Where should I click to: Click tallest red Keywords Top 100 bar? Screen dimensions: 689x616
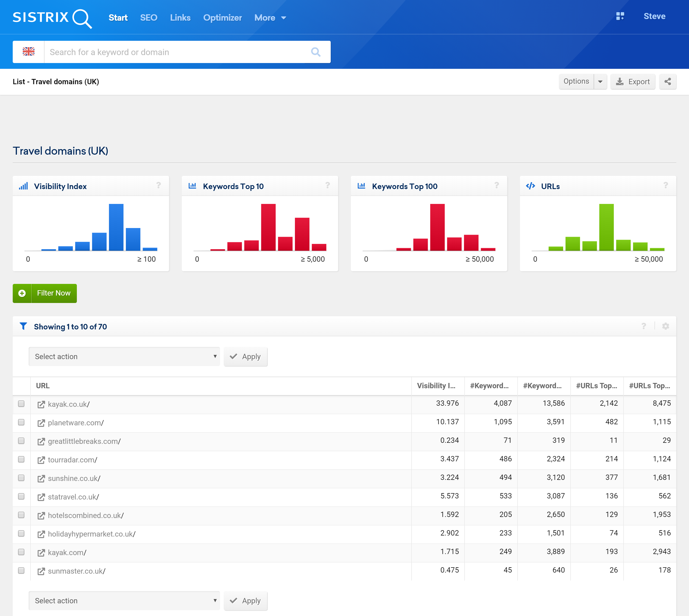point(437,227)
